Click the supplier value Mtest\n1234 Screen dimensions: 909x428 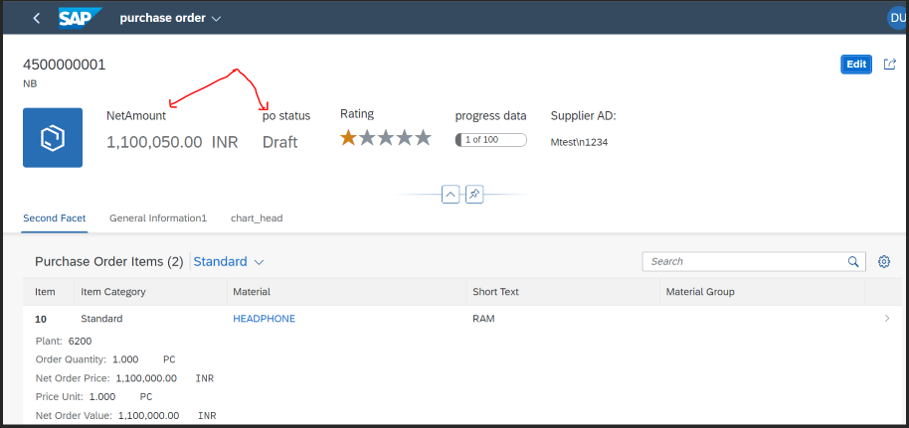tap(579, 142)
